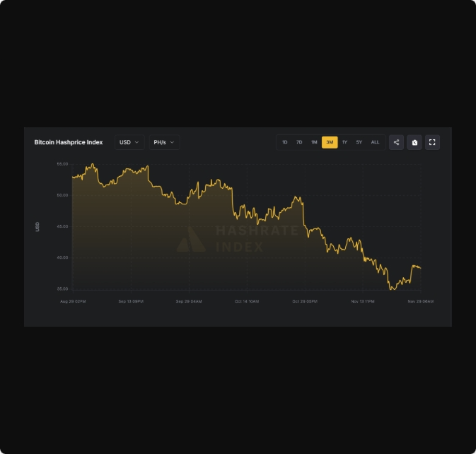Choose the 1M time range
Viewport: 476px width, 454px height.
tap(314, 142)
